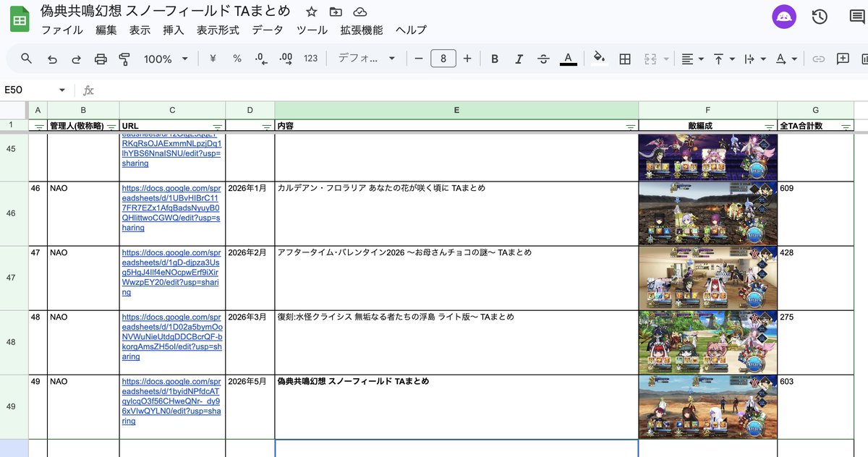868x457 pixels.
Task: Open the Google Sheets home icon
Action: coord(20,20)
